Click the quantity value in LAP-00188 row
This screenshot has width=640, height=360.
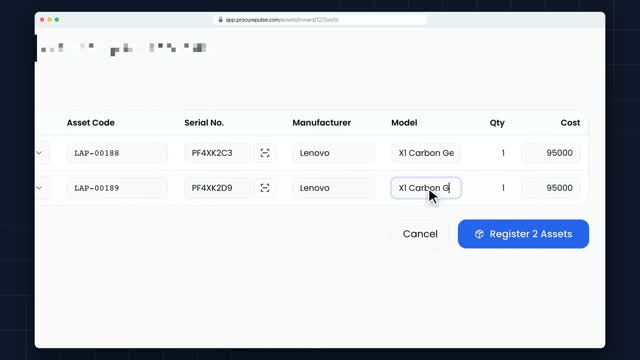(503, 153)
